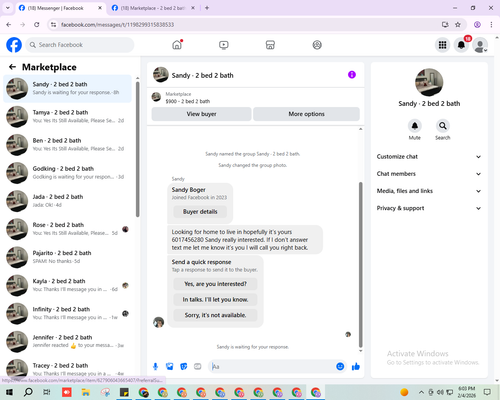Open the apps grid menu icon
Viewport: 500px width, 400px height.
442,45
